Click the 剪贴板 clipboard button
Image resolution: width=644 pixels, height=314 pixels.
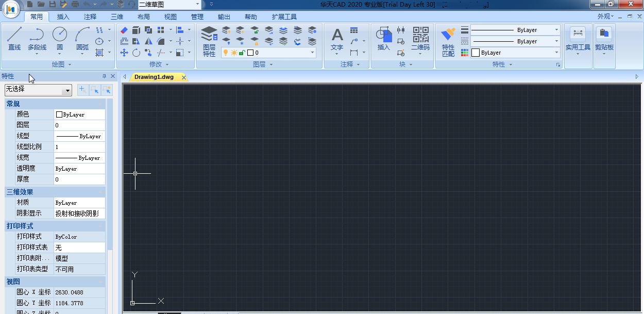click(604, 40)
